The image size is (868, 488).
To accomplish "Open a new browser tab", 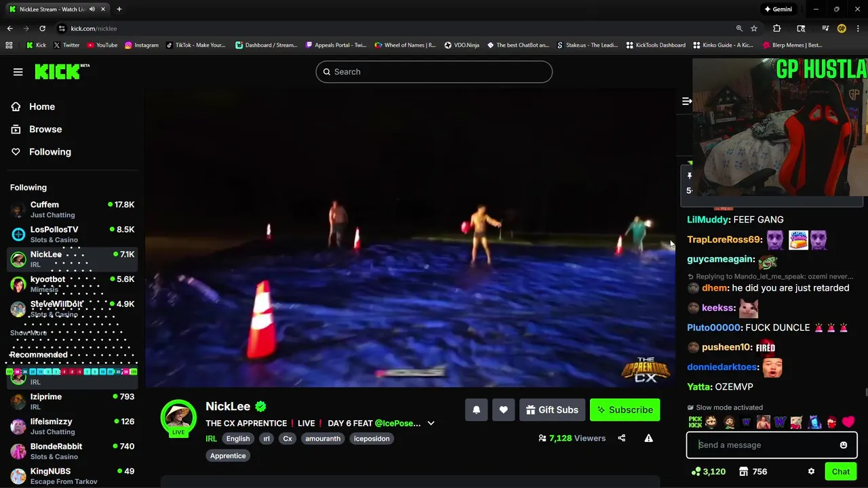I will pyautogui.click(x=119, y=9).
